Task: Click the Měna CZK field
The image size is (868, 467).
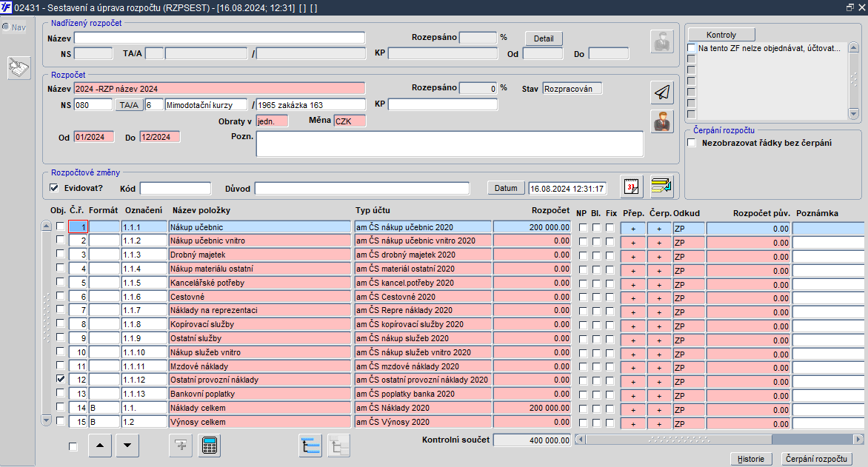Action: point(350,121)
